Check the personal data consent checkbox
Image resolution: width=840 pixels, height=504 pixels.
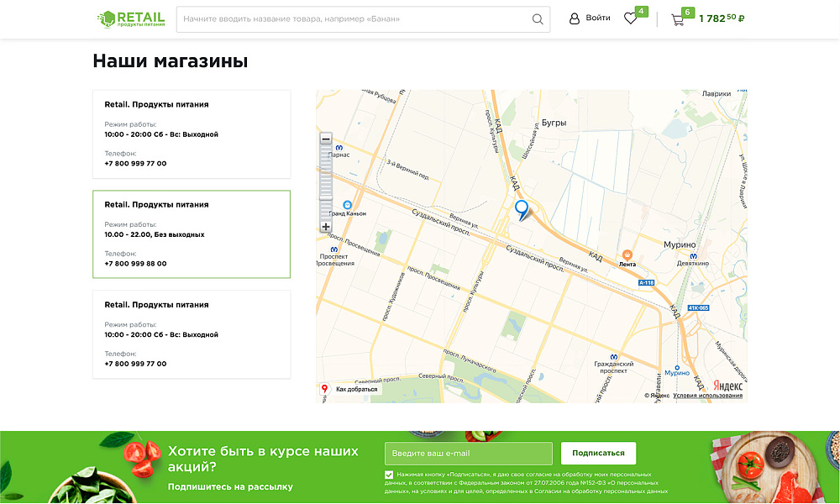(387, 473)
